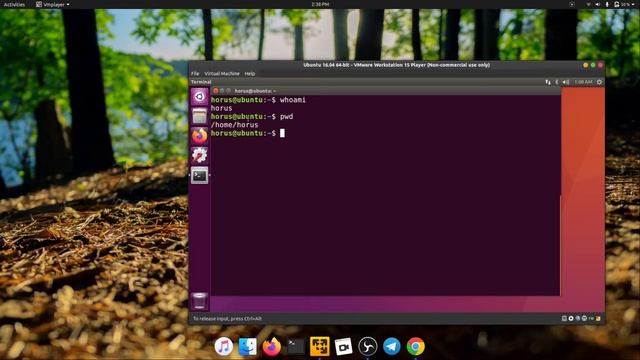Open the Finder-style file manager in dock
The width and height of the screenshot is (640, 360).
(248, 347)
